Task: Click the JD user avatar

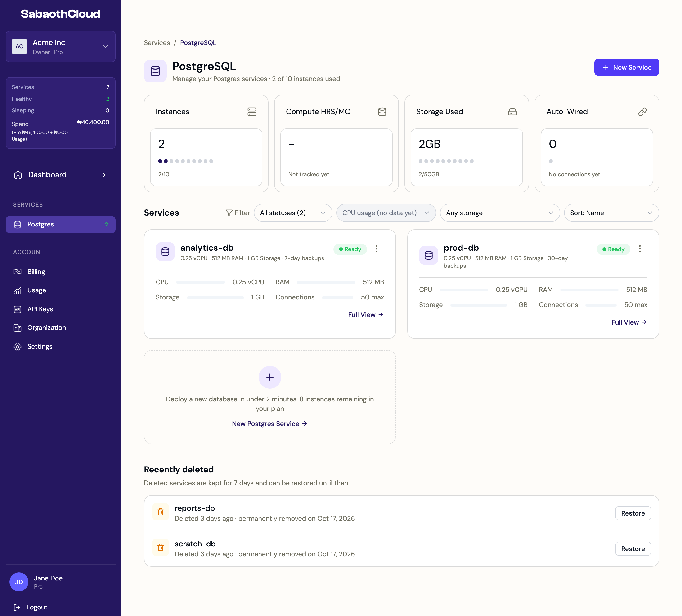Action: tap(19, 582)
